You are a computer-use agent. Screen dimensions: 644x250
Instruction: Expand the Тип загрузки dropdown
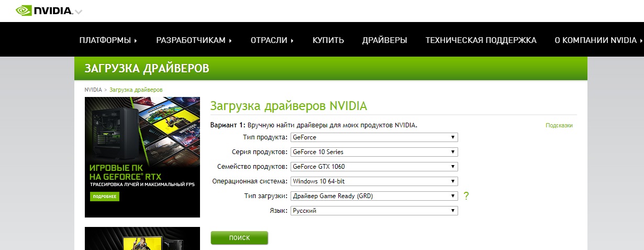pyautogui.click(x=374, y=196)
